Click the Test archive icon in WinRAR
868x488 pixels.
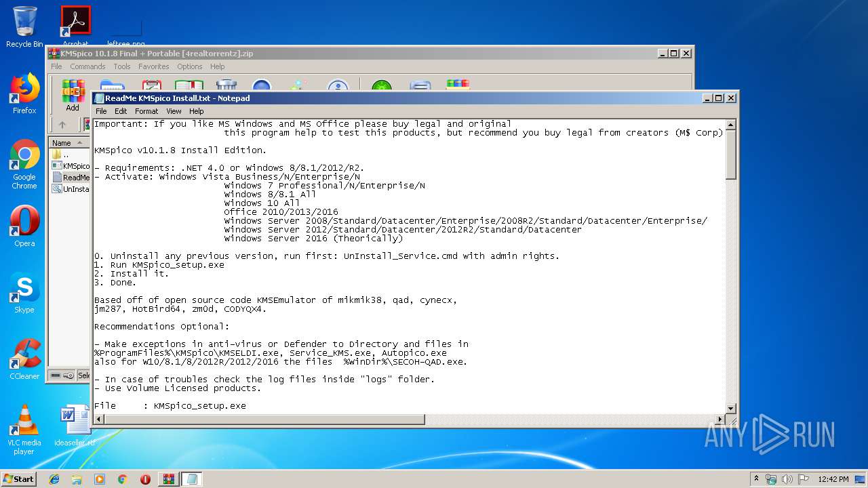point(151,85)
